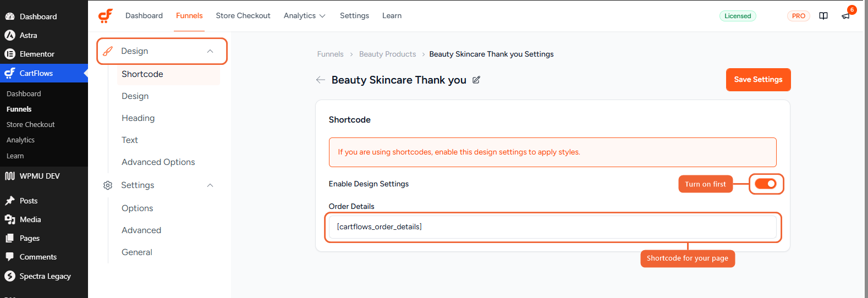Click the PRO badge
This screenshot has width=868, height=298.
(x=798, y=16)
